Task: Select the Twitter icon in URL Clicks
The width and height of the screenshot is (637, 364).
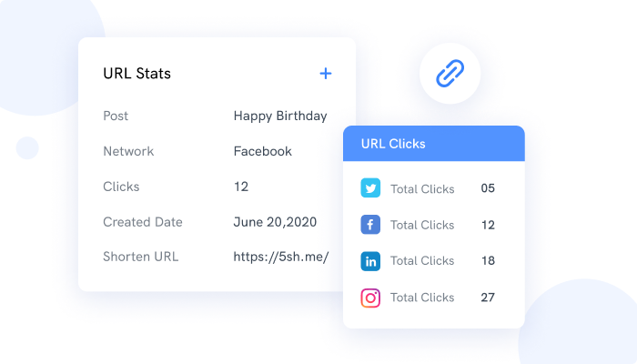Action: [x=370, y=188]
